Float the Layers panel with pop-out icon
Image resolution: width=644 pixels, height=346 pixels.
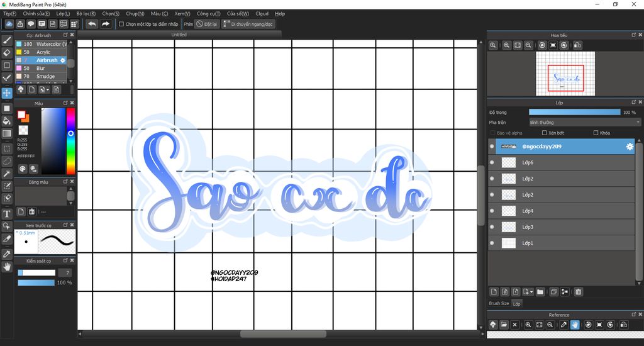click(634, 103)
